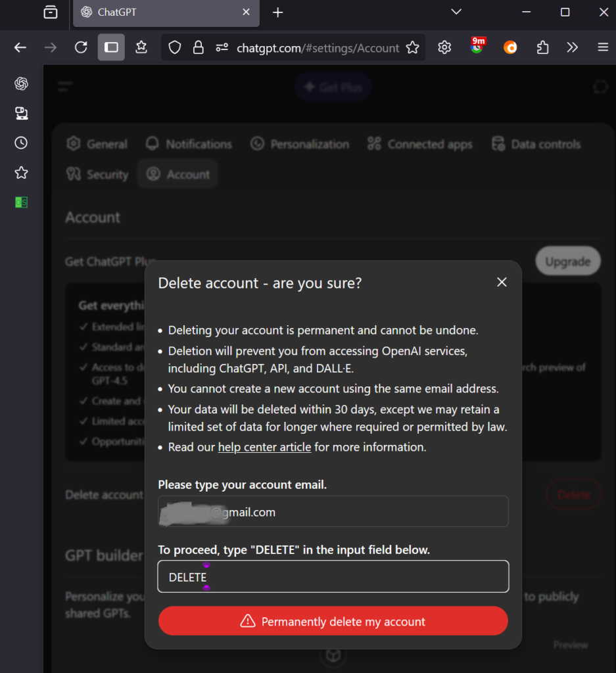Screen dimensions: 616x673
Task: Go back to previous page
Action: 20,47
